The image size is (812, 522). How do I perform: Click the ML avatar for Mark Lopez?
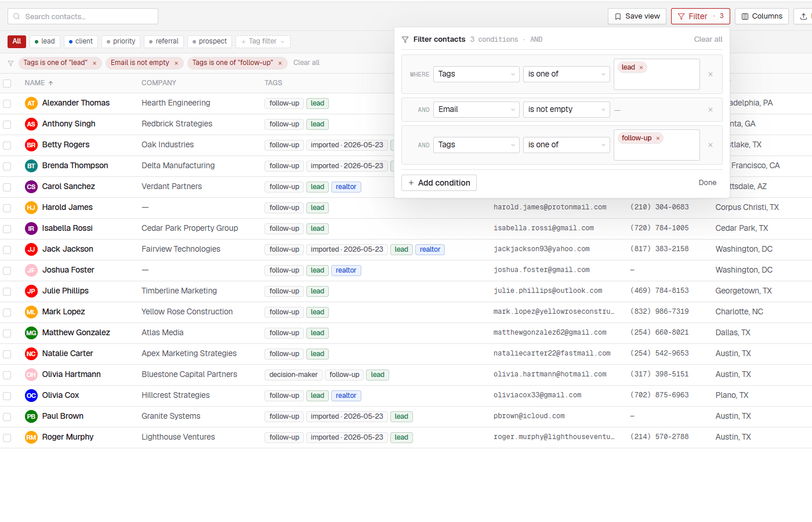(x=31, y=312)
